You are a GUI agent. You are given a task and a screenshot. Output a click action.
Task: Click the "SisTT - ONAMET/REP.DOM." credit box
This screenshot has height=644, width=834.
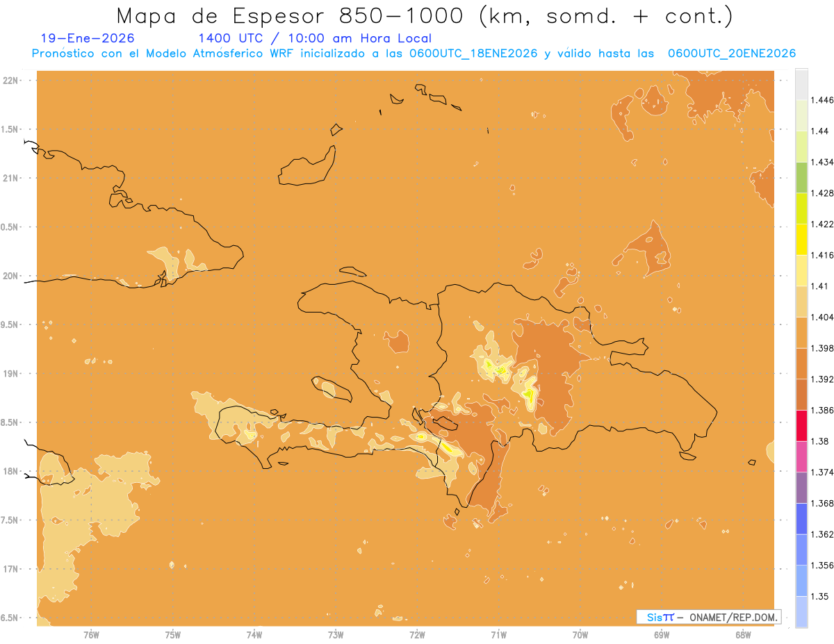[708, 617]
